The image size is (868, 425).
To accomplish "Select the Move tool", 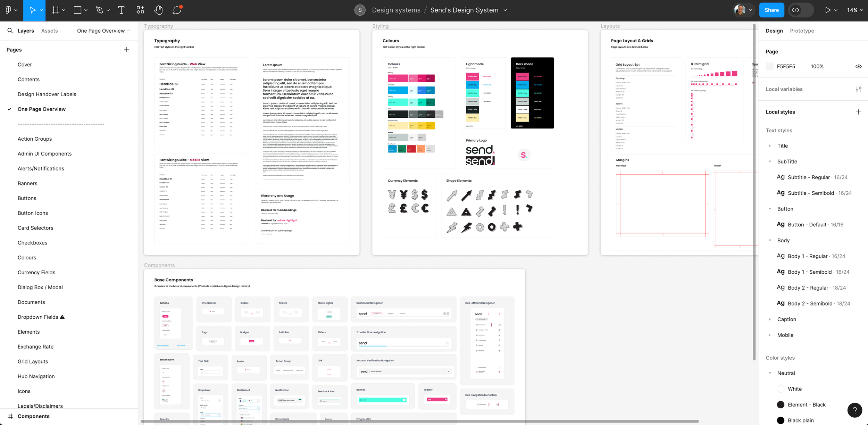I will [x=32, y=10].
